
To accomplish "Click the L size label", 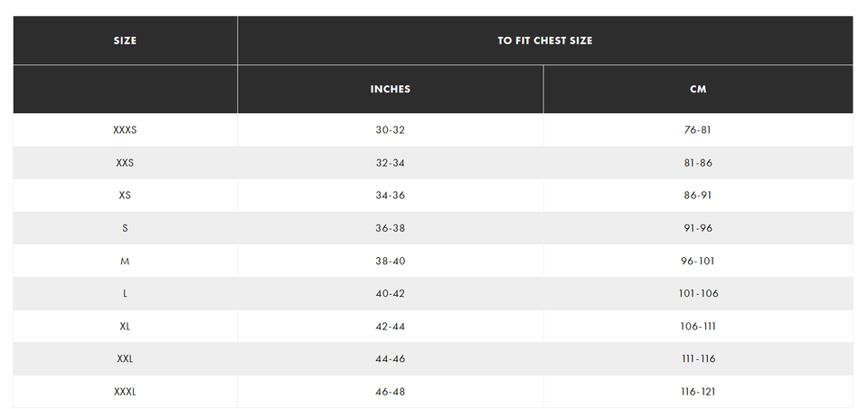I will [x=125, y=293].
